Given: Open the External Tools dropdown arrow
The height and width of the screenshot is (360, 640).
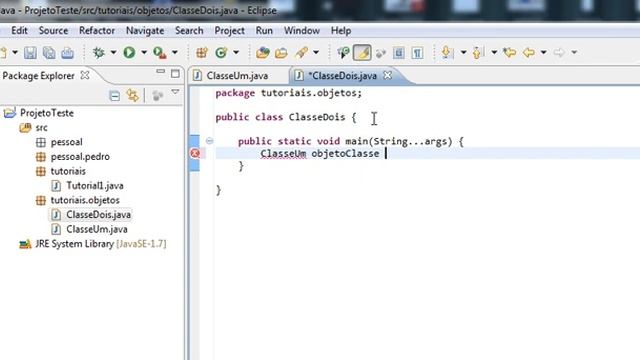Looking at the screenshot, I should (x=175, y=53).
